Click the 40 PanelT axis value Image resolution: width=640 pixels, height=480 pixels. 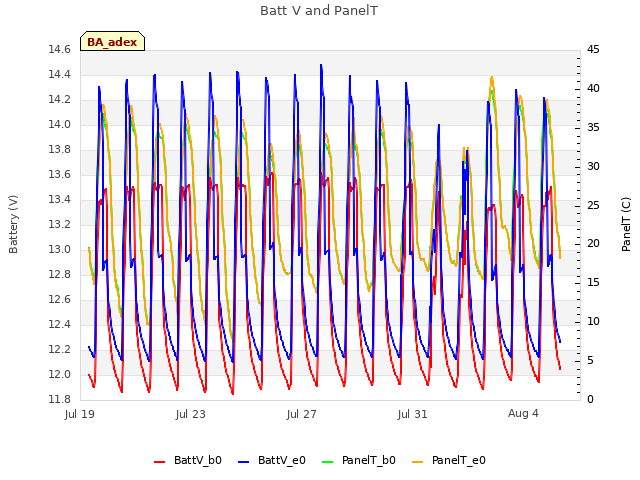coord(593,89)
